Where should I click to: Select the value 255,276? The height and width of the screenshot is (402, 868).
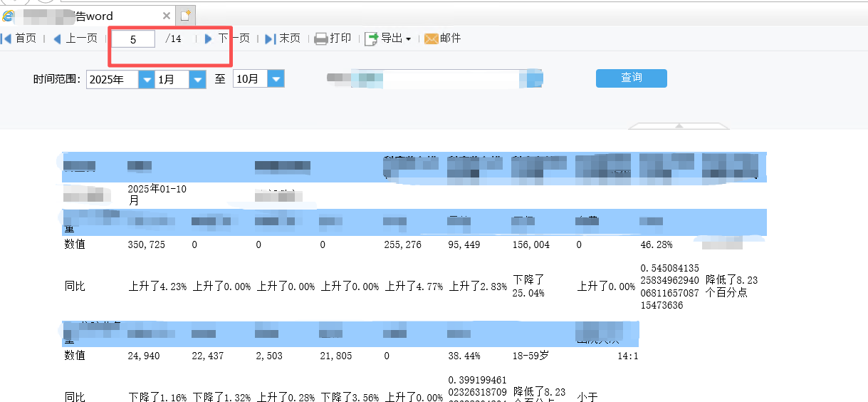point(402,244)
